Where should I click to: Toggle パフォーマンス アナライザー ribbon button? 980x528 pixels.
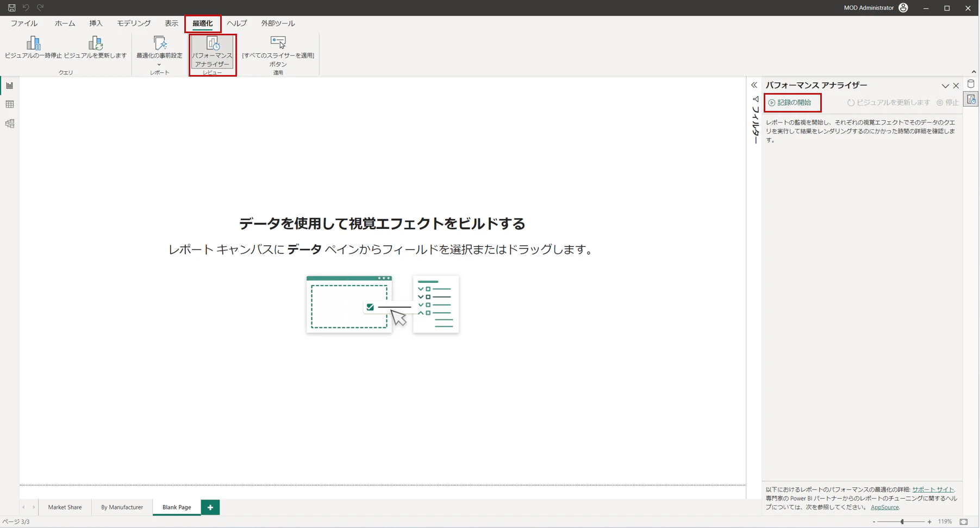[212, 52]
